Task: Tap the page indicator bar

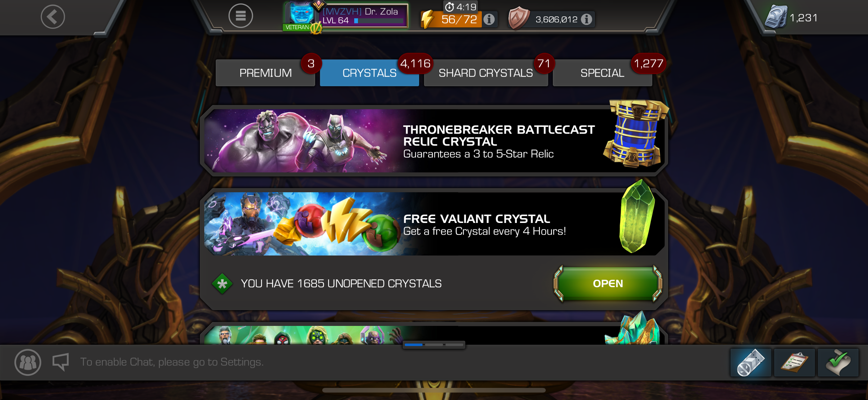Action: pyautogui.click(x=434, y=345)
